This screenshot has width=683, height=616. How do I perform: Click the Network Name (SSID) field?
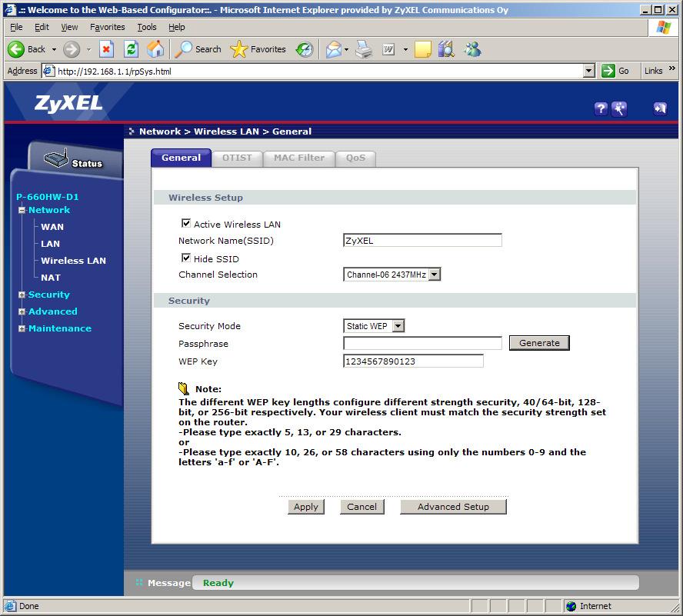422,241
